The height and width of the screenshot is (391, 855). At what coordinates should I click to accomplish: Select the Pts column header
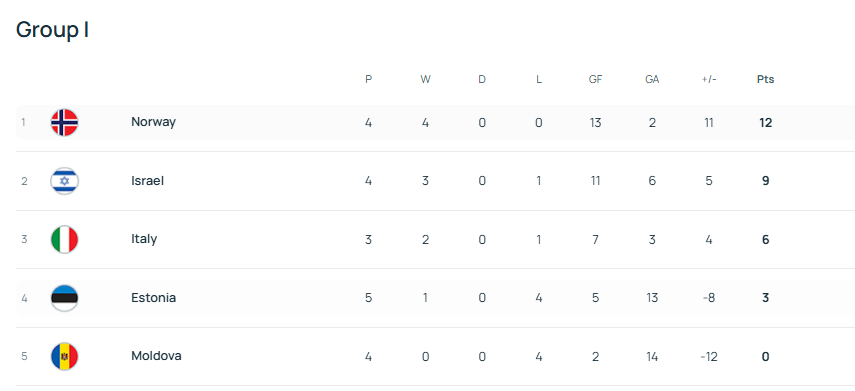(x=766, y=80)
